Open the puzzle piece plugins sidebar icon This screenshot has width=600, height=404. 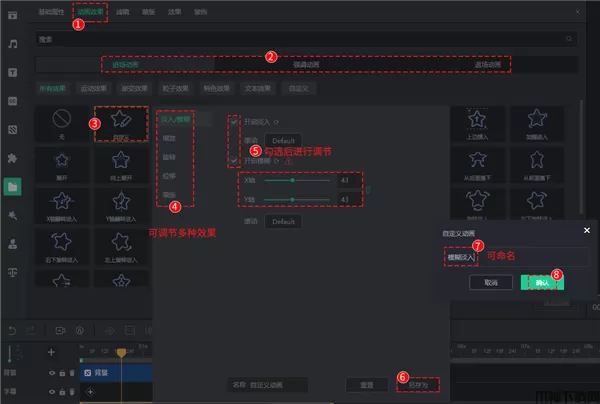pyautogui.click(x=13, y=158)
